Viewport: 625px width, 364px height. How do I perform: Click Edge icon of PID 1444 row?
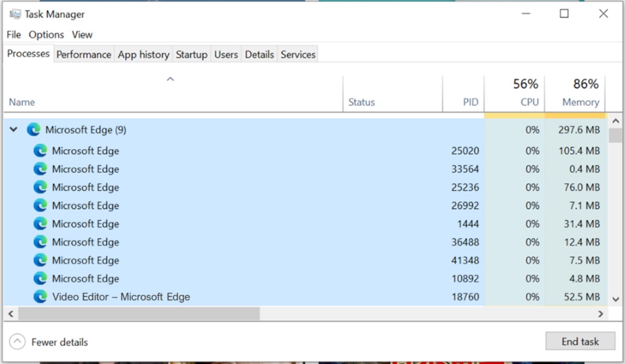(x=40, y=224)
